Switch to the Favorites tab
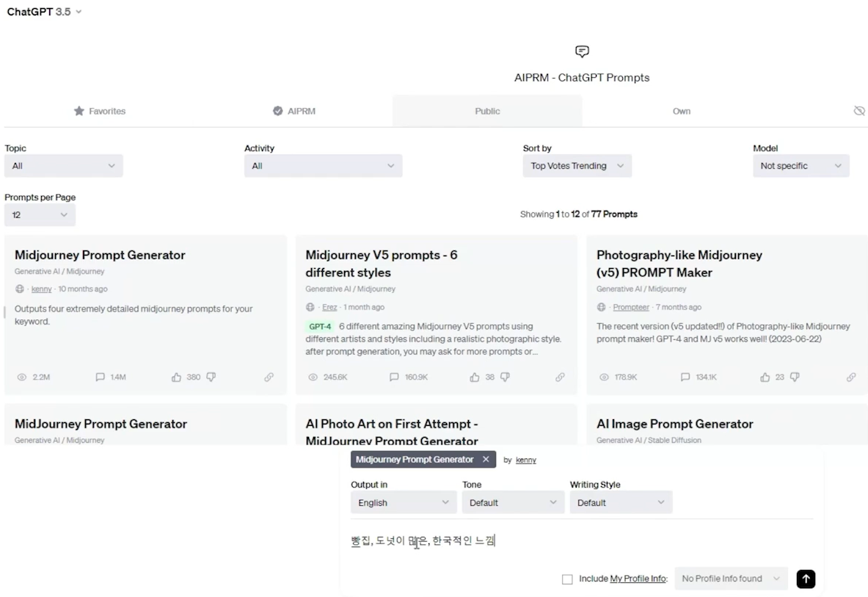The height and width of the screenshot is (597, 868). tap(100, 111)
